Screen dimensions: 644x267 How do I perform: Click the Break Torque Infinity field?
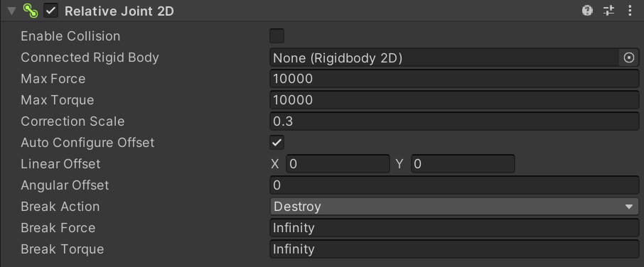pos(454,249)
